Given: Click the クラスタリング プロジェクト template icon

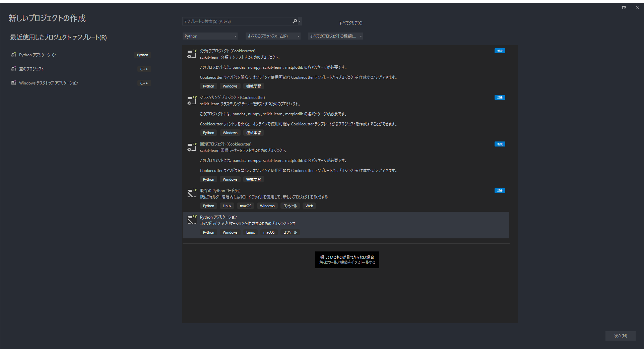Looking at the screenshot, I should 192,101.
